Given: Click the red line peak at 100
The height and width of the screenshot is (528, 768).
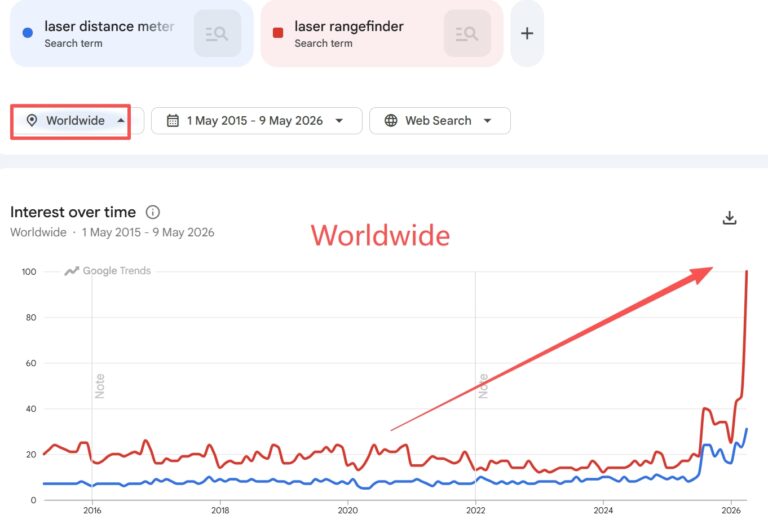Looking at the screenshot, I should [x=746, y=271].
